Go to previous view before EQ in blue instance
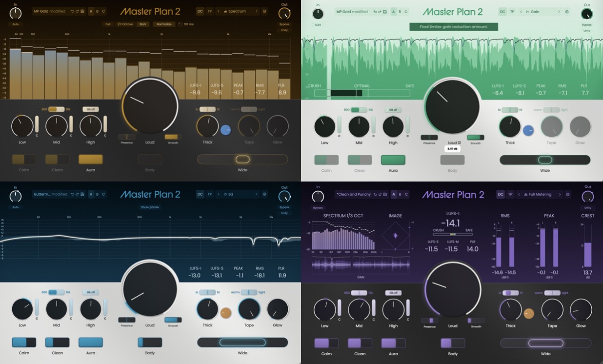603x364 pixels. 218,194
